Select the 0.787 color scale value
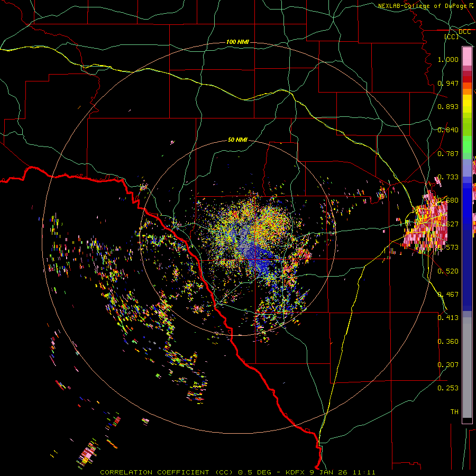The image size is (476, 476). pos(448,153)
